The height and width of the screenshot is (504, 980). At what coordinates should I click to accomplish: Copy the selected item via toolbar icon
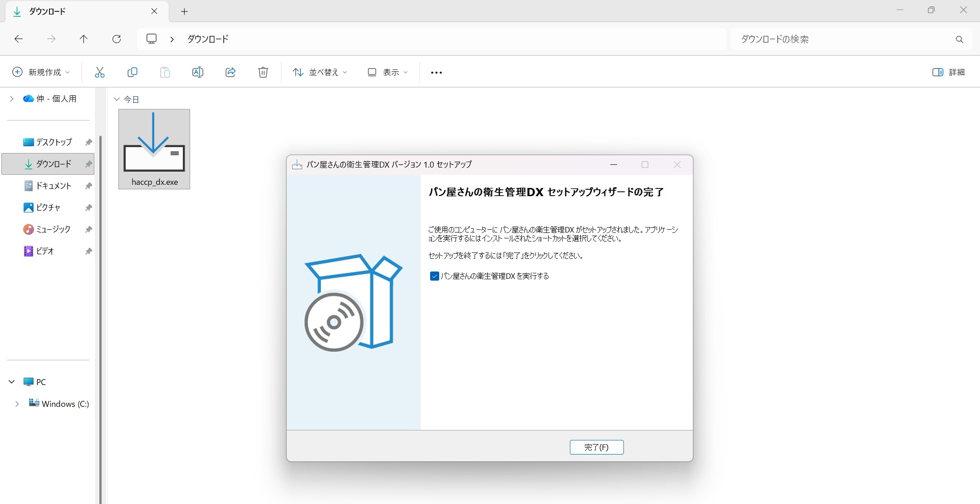tap(132, 72)
